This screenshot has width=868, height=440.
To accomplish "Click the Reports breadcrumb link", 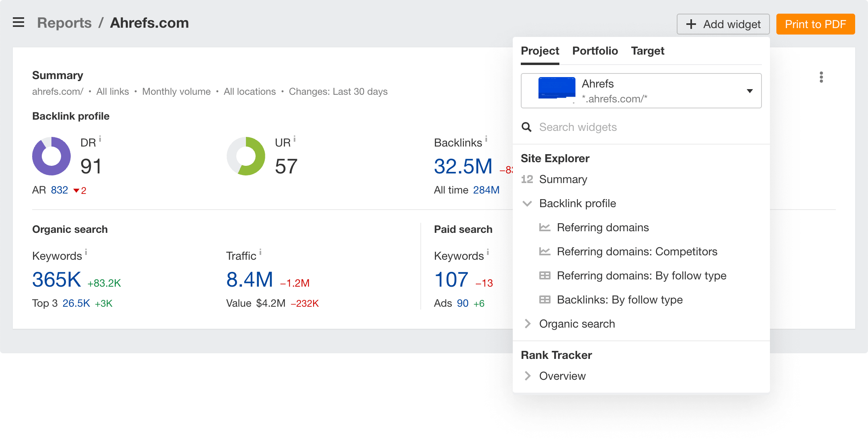I will pyautogui.click(x=64, y=23).
